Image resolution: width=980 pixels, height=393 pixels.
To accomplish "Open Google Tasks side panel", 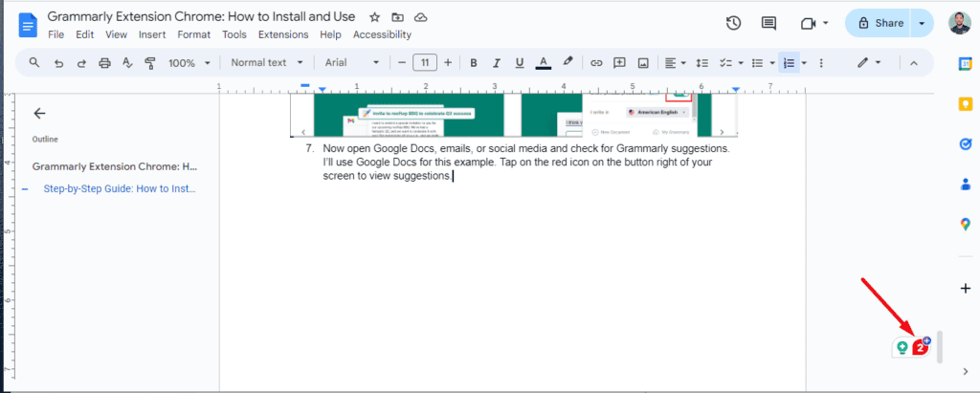I will [x=965, y=143].
